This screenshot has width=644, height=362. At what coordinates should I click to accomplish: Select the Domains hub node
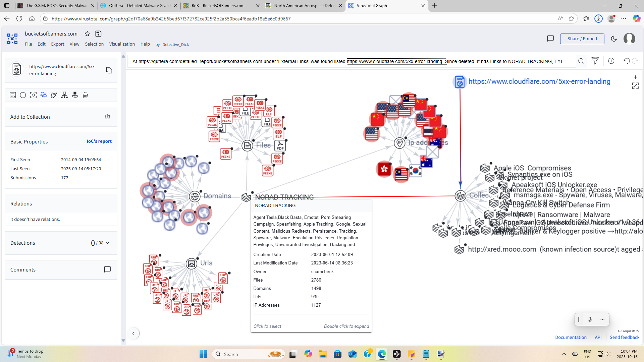(195, 196)
